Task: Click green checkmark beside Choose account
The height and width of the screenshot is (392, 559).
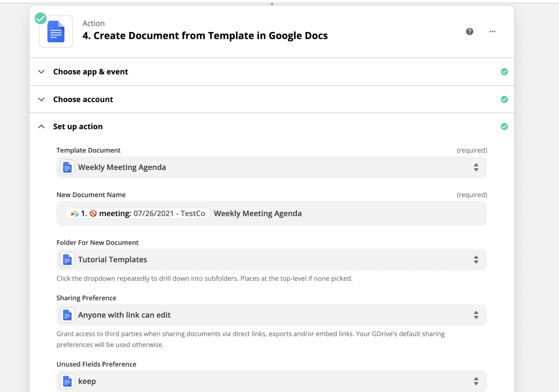Action: click(x=504, y=99)
